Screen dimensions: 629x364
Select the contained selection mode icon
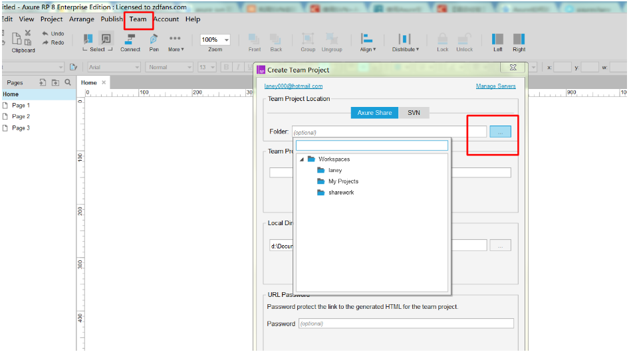[x=106, y=39]
